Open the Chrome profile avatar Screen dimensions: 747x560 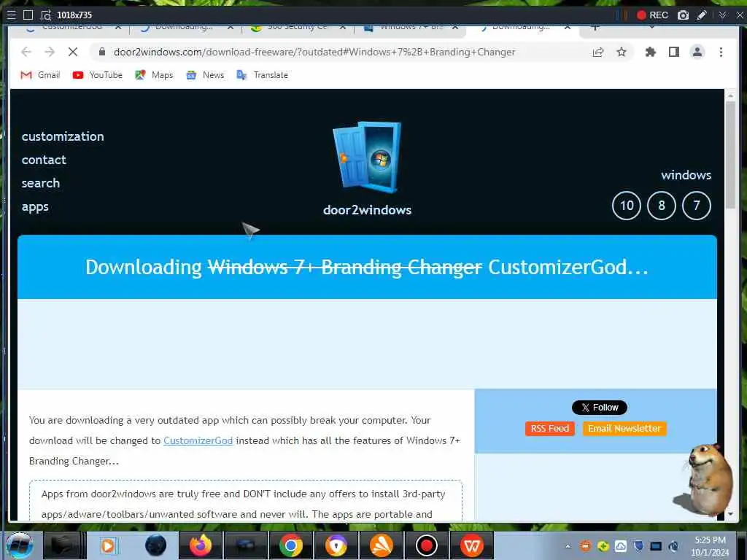(697, 52)
